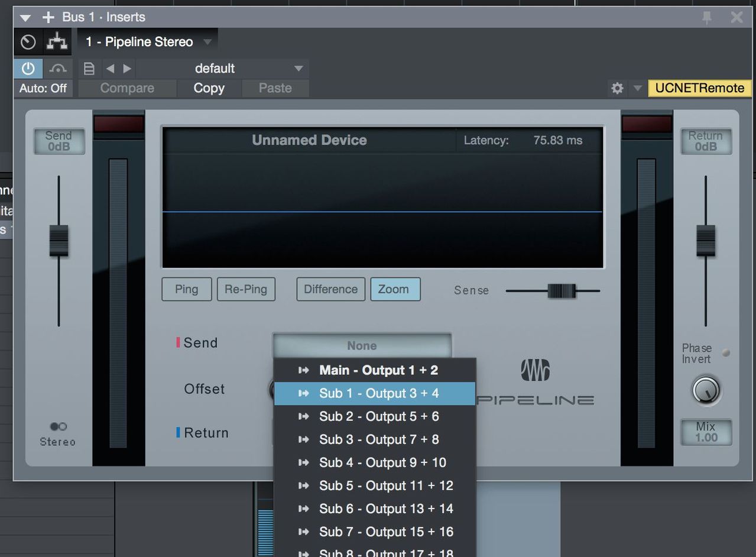The height and width of the screenshot is (557, 756).
Task: Click the Copy button
Action: 209,88
